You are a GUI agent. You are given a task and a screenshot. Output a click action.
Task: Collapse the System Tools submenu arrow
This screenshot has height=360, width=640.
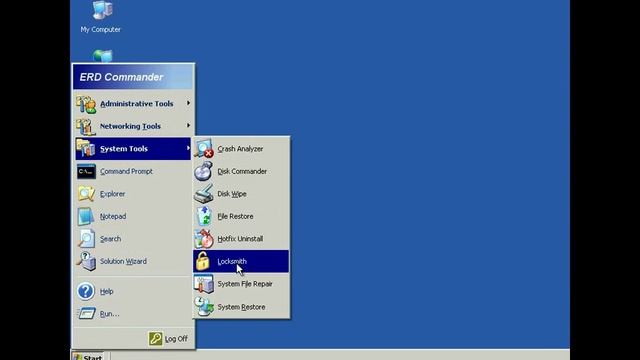point(188,148)
